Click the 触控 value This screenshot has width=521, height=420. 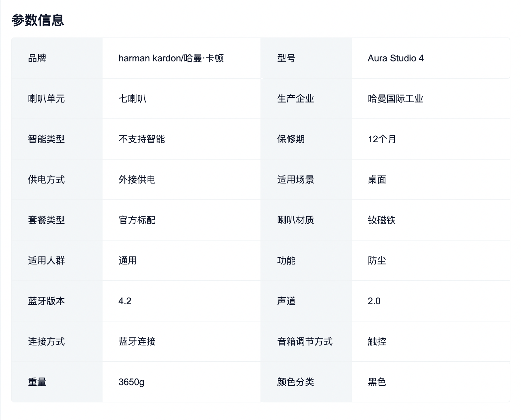coord(377,342)
